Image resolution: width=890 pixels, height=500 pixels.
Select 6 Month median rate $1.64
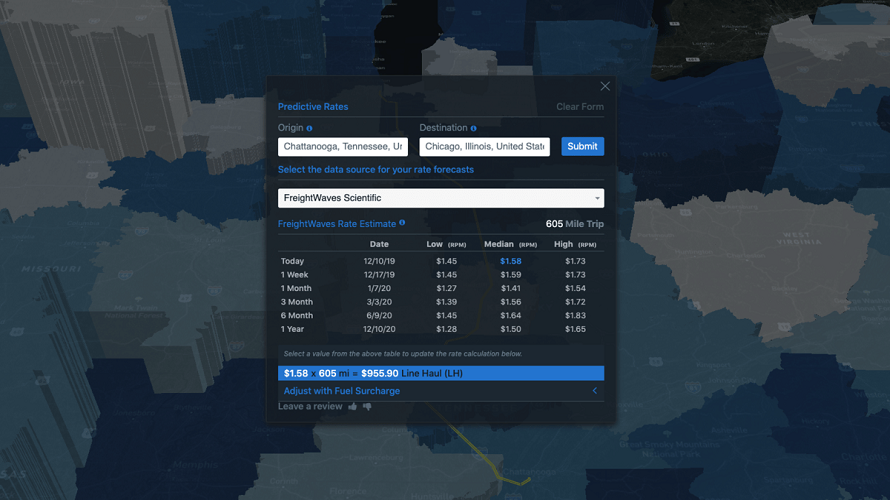[x=510, y=316]
